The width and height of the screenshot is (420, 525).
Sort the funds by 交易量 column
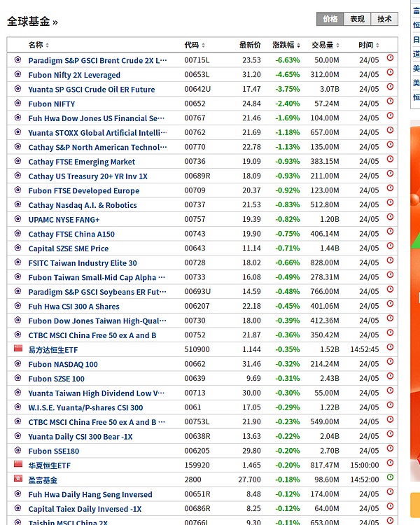click(x=325, y=45)
